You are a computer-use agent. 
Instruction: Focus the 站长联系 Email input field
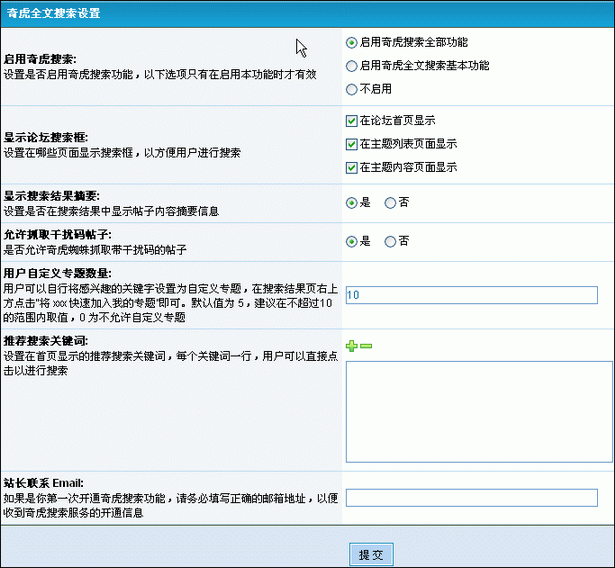point(471,497)
